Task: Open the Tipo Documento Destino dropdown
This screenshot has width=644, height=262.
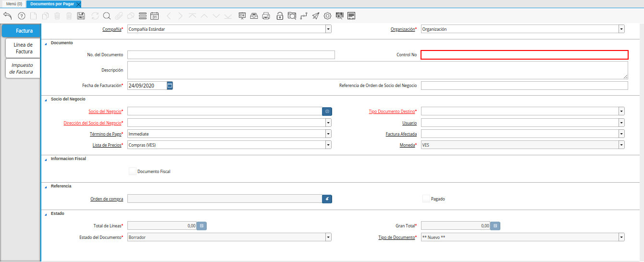Action: coord(621,111)
